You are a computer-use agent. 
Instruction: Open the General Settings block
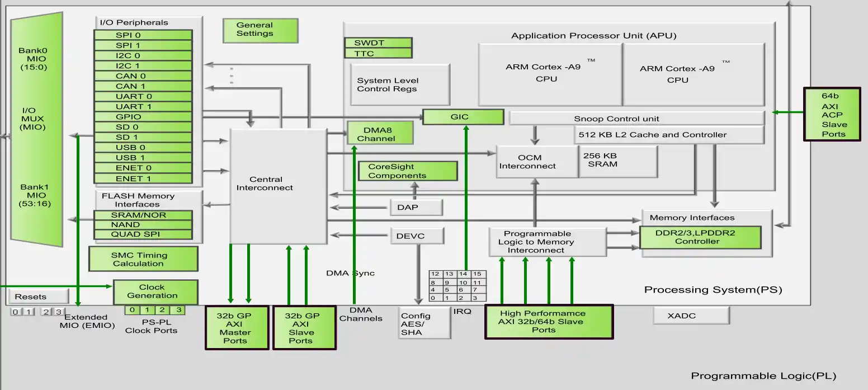coord(260,30)
